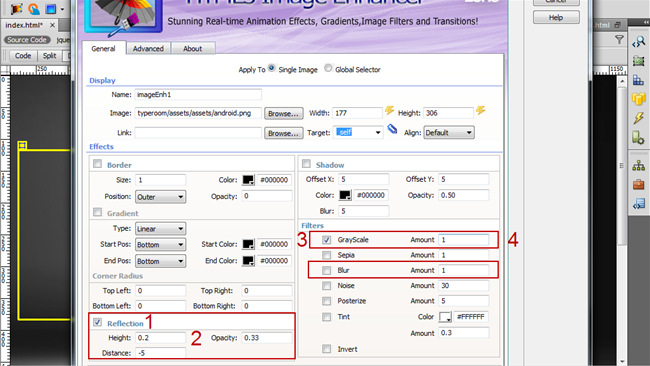Click the Help button
The width and height of the screenshot is (650, 366).
pyautogui.click(x=556, y=17)
